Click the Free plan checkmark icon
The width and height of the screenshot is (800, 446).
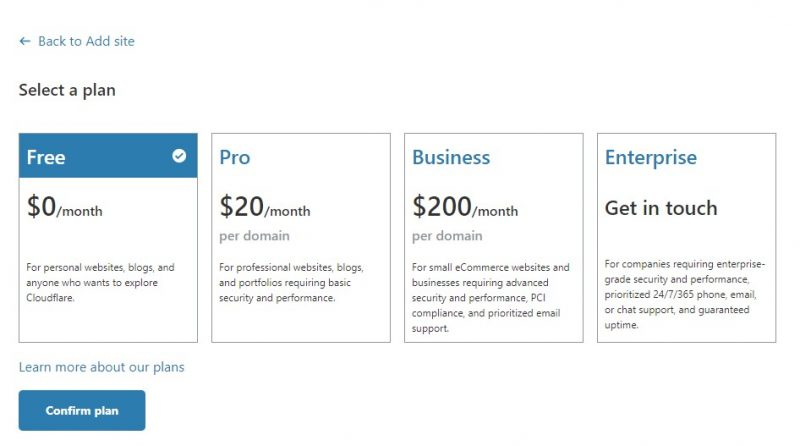click(x=179, y=156)
